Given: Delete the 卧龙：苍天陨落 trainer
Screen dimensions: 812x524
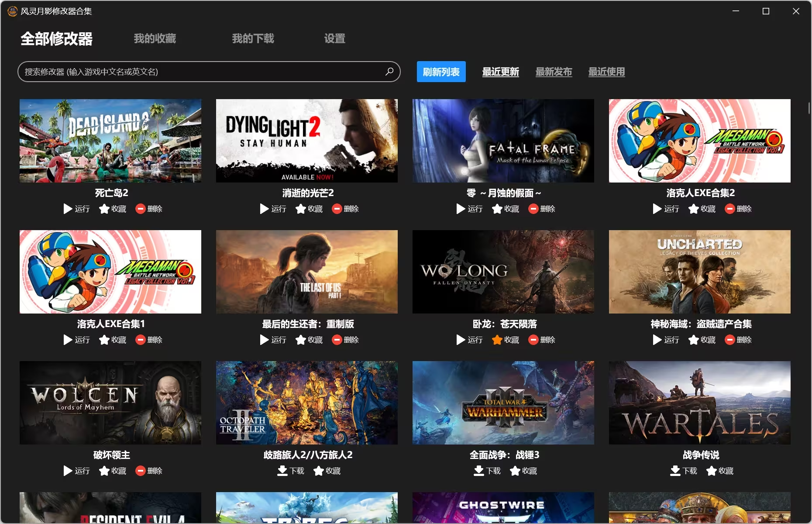Looking at the screenshot, I should coord(542,340).
